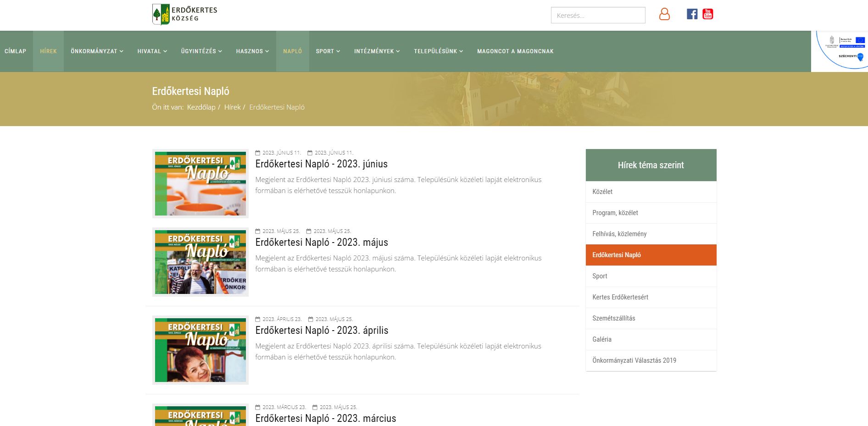Click the Erdőkertes Község logo
The height and width of the screenshot is (426, 868).
pos(185,14)
